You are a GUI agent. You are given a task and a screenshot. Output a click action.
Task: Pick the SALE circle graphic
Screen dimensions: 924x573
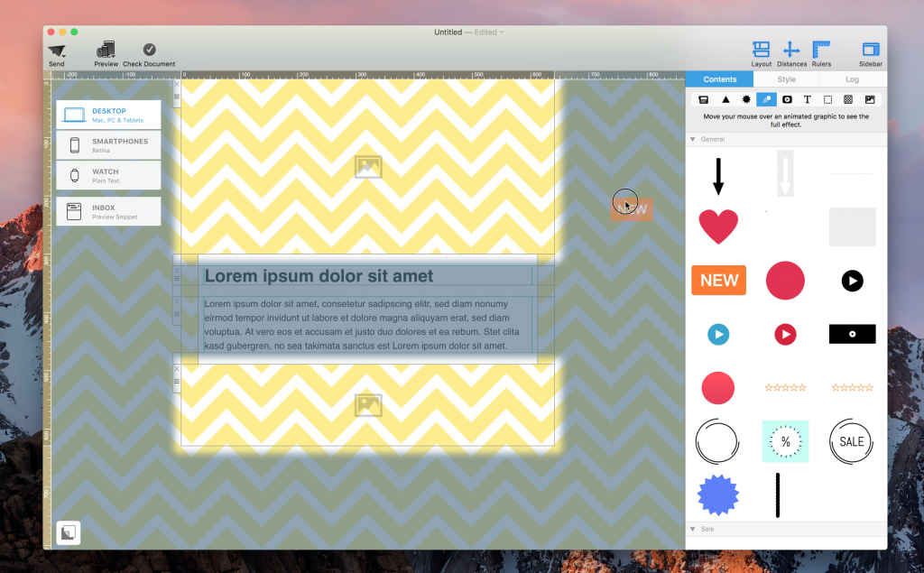click(x=852, y=441)
